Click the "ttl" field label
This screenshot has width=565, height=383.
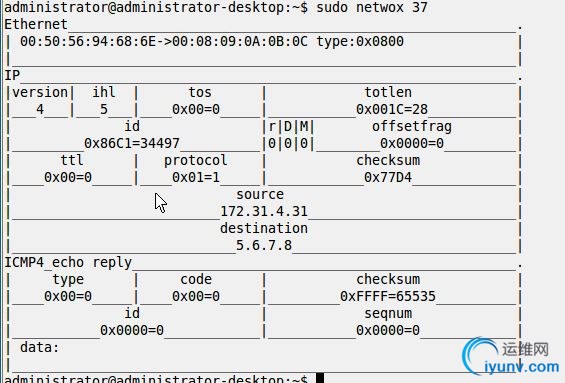tap(72, 160)
